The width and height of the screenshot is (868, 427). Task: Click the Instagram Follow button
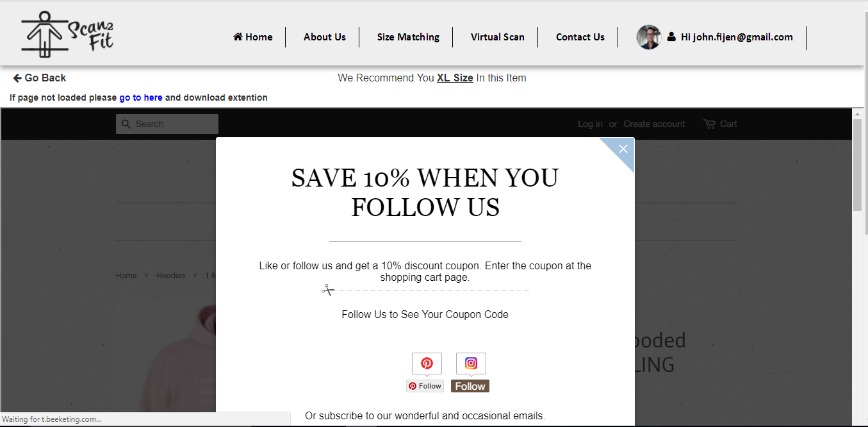[x=470, y=386]
